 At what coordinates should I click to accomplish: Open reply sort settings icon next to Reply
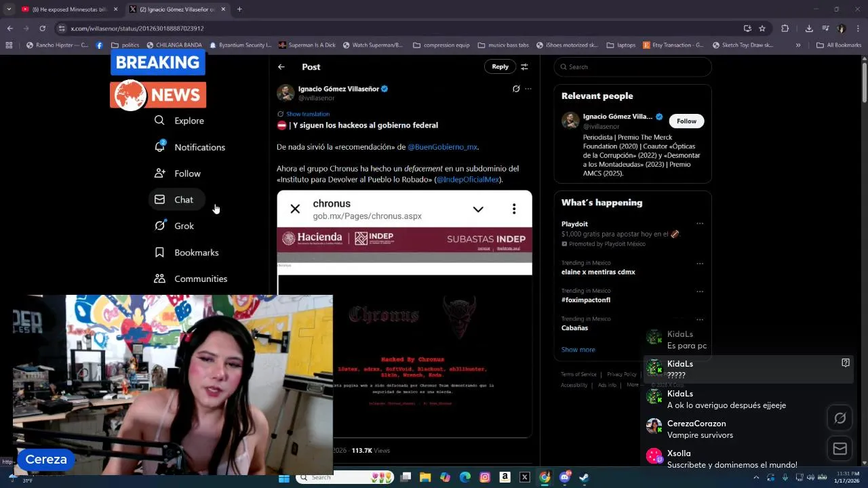[x=524, y=66]
